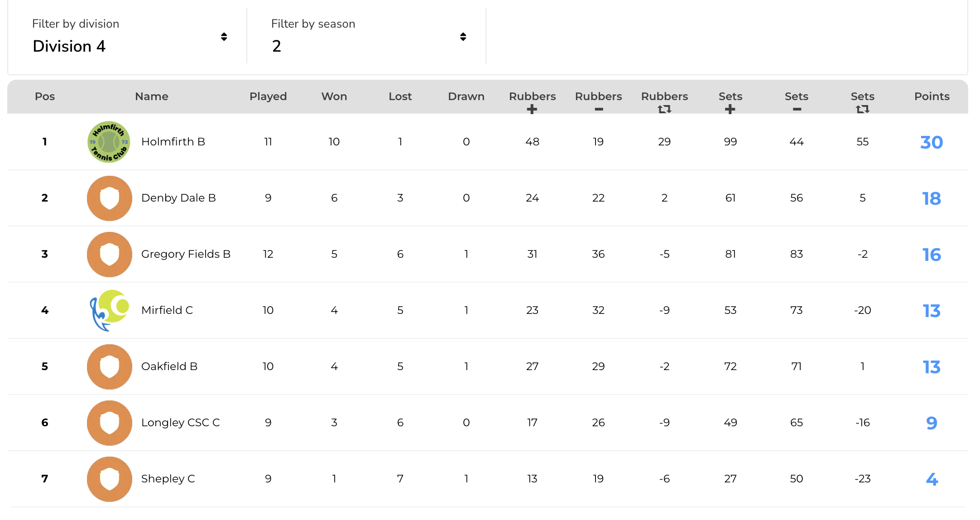This screenshot has width=980, height=520.
Task: Click the division dropdown arrows
Action: 224,37
